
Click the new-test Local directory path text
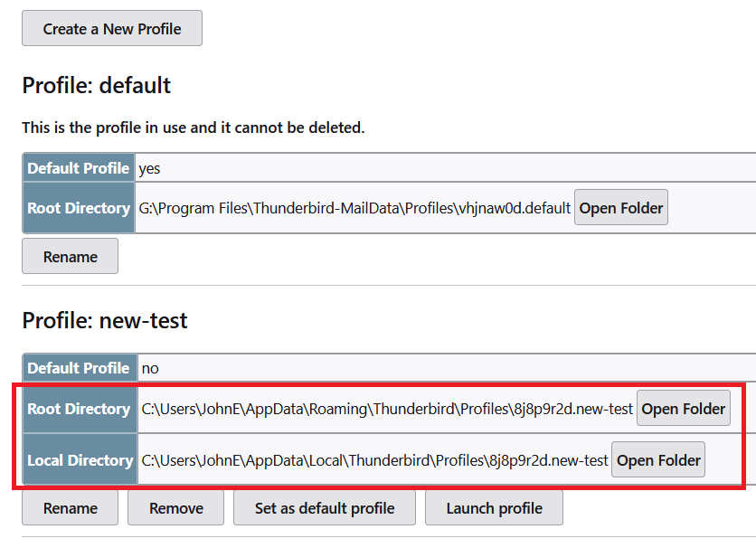[x=374, y=460]
